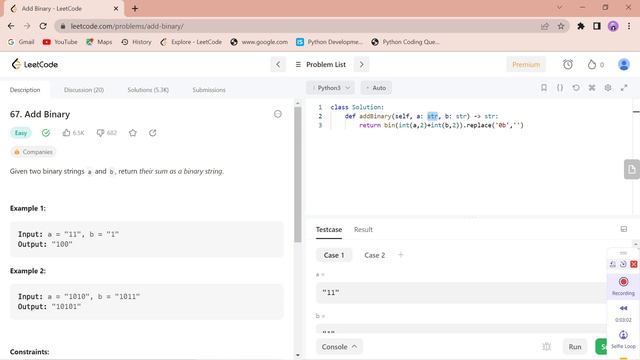Bookmark this page with the star icon

click(x=561, y=26)
